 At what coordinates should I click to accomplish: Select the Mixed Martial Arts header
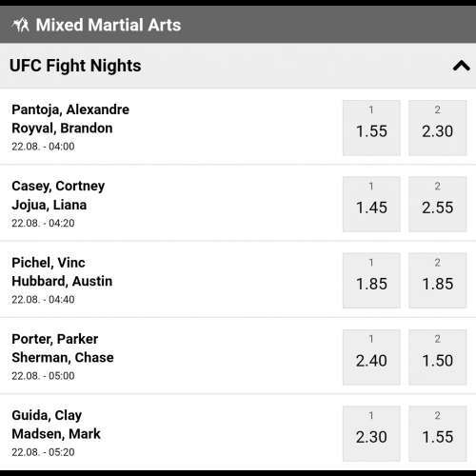pyautogui.click(x=238, y=25)
